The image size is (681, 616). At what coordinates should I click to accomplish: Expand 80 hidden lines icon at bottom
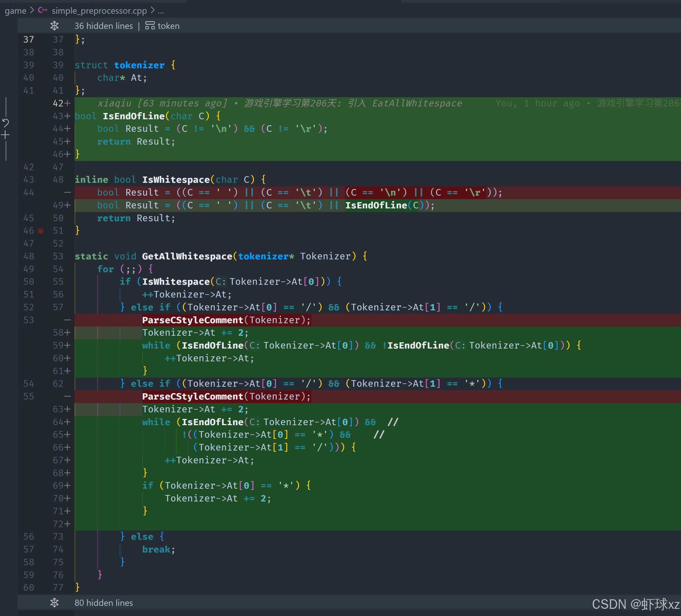pyautogui.click(x=54, y=603)
